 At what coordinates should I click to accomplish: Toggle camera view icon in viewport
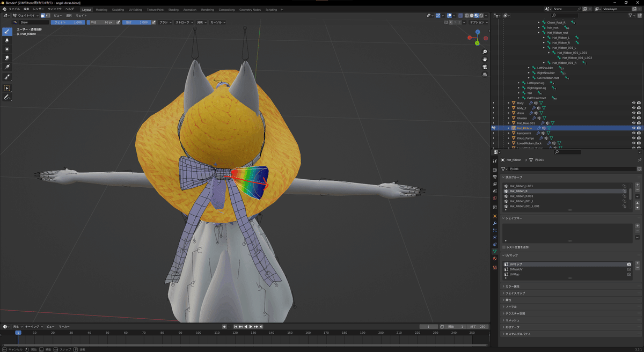pos(485,67)
